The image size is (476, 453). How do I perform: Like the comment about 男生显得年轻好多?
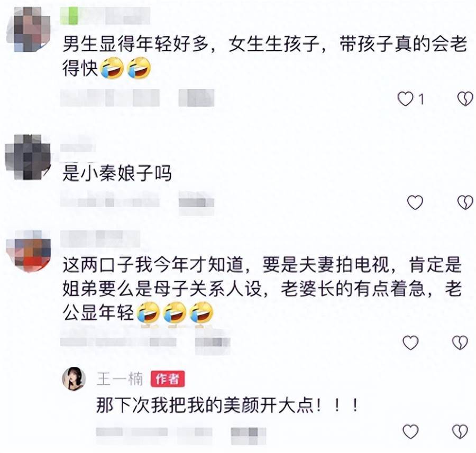(405, 99)
